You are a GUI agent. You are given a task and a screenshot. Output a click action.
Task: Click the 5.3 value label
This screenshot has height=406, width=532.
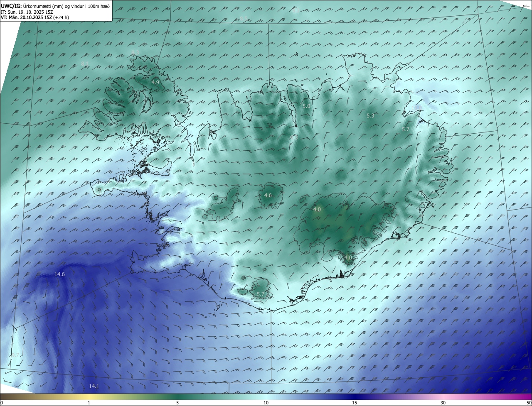(370, 115)
